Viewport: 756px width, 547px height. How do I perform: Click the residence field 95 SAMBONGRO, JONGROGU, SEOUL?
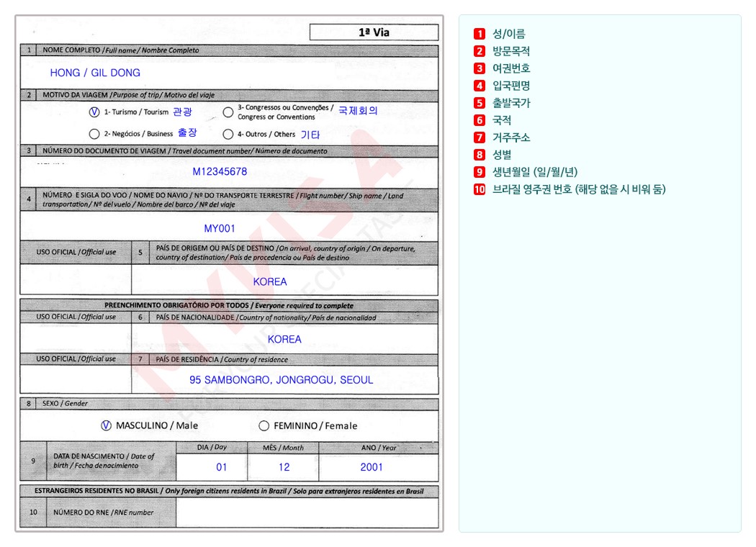click(x=284, y=380)
